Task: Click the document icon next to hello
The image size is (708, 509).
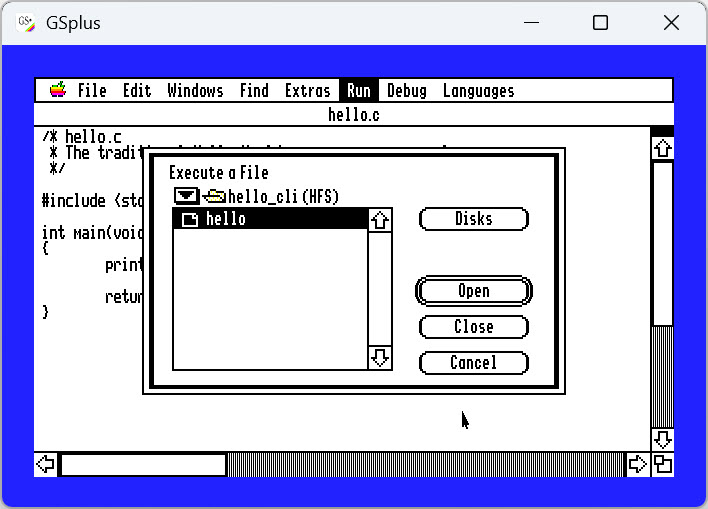Action: point(190,219)
